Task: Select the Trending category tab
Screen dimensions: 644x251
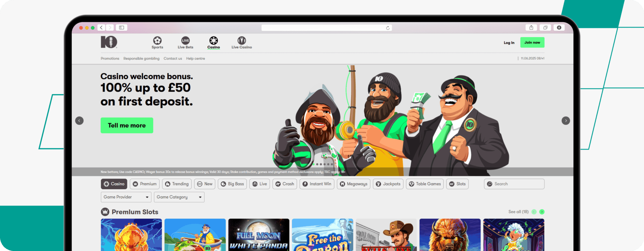Action: point(177,184)
